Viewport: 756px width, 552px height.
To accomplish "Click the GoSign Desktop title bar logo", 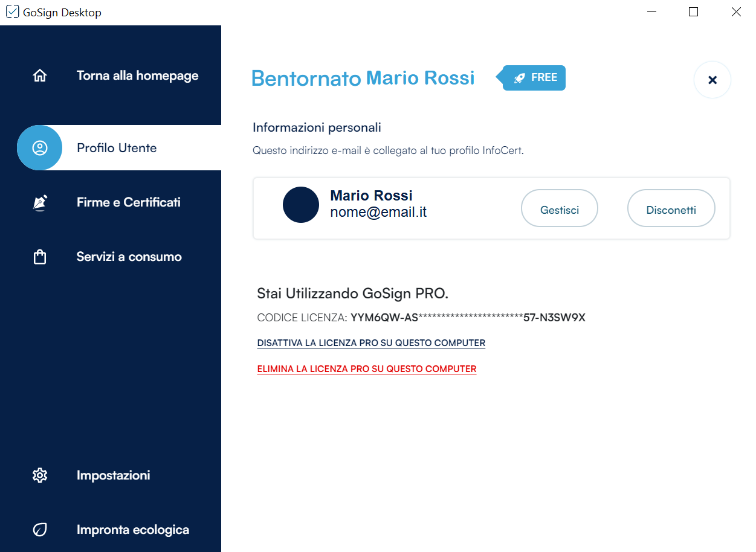I will [12, 12].
